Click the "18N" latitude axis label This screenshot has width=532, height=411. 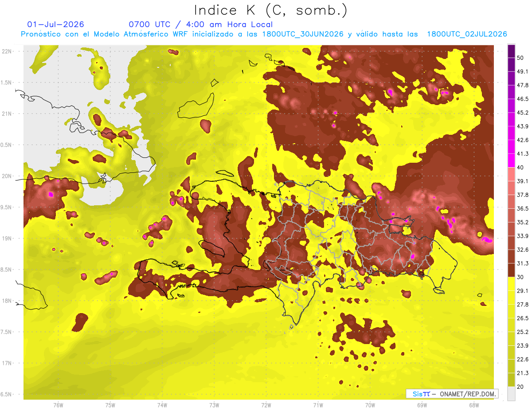pos(7,301)
